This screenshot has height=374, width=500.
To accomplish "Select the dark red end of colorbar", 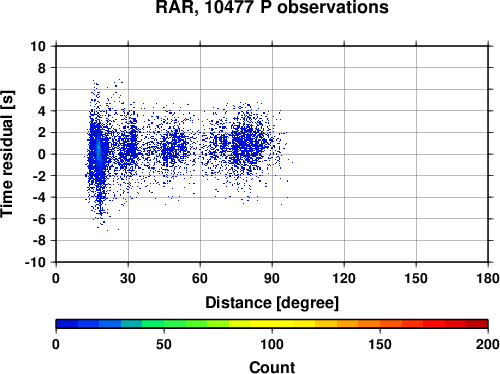I will point(477,324).
